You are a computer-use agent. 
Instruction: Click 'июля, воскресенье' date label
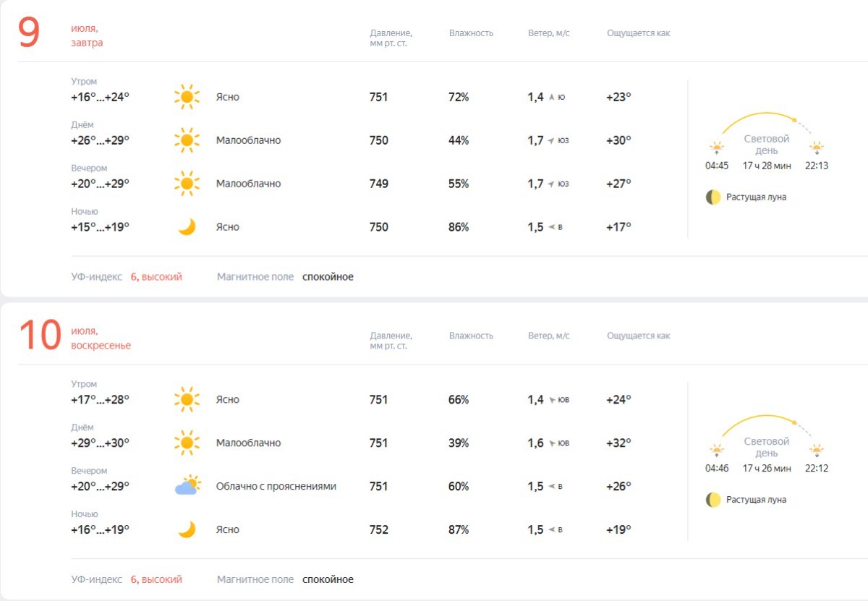[x=101, y=338]
